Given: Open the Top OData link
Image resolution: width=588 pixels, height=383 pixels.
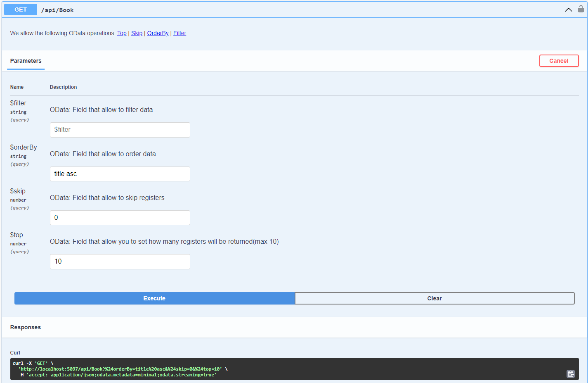Looking at the screenshot, I should point(122,33).
